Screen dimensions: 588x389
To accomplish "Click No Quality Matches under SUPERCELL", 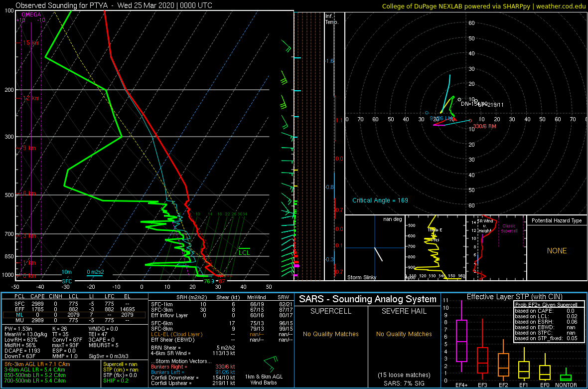I will (331, 334).
